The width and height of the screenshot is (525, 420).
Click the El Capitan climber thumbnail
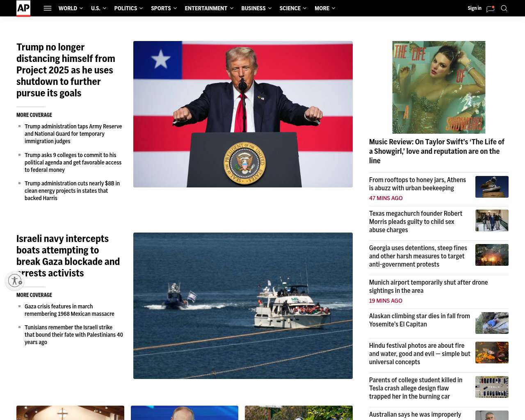pyautogui.click(x=492, y=323)
